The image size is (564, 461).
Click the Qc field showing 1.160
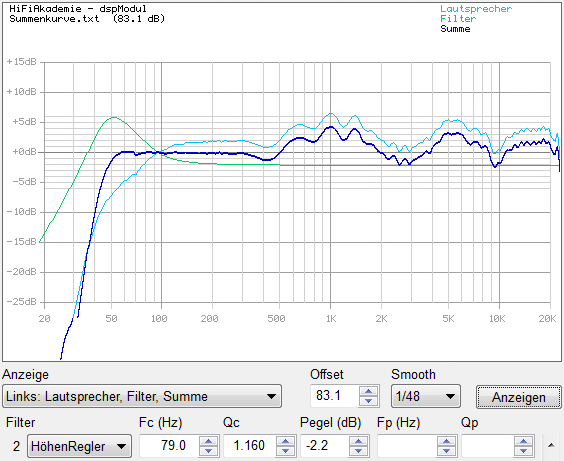tap(250, 446)
